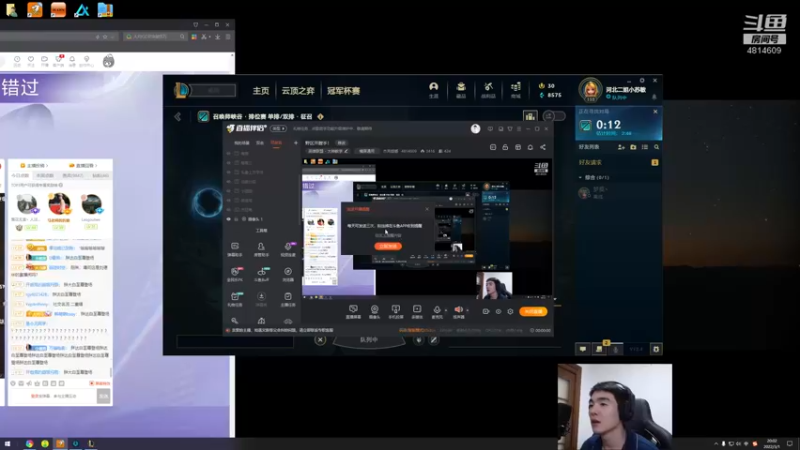Open the 主播任务 tool in the streaming toolbox

click(x=288, y=299)
